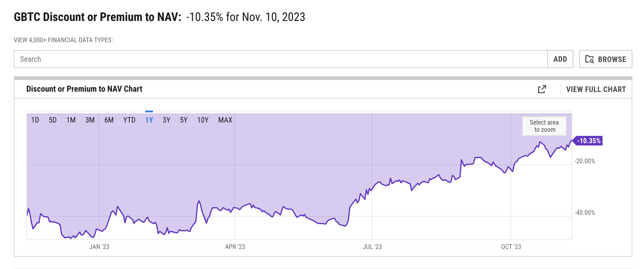
Task: Select the 5D time range
Action: pos(53,120)
